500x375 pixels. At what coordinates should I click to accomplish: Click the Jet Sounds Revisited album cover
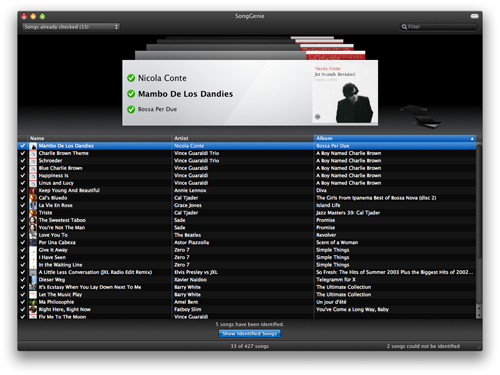pyautogui.click(x=345, y=92)
